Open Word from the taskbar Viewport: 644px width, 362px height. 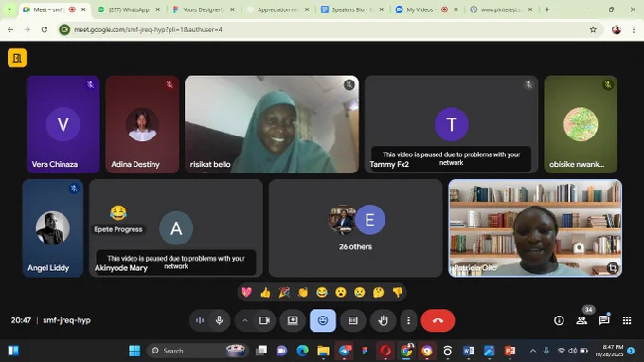click(468, 351)
